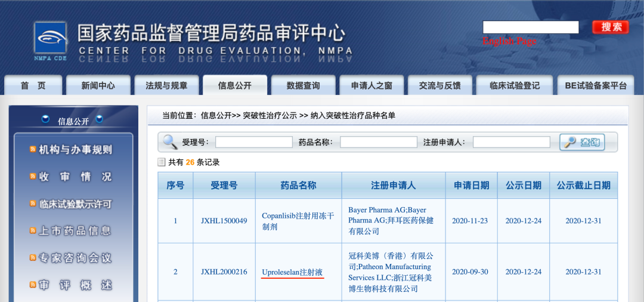The image size is (644, 302).
Task: Click the RSS icon beside 审评概述
Action: pyautogui.click(x=33, y=285)
